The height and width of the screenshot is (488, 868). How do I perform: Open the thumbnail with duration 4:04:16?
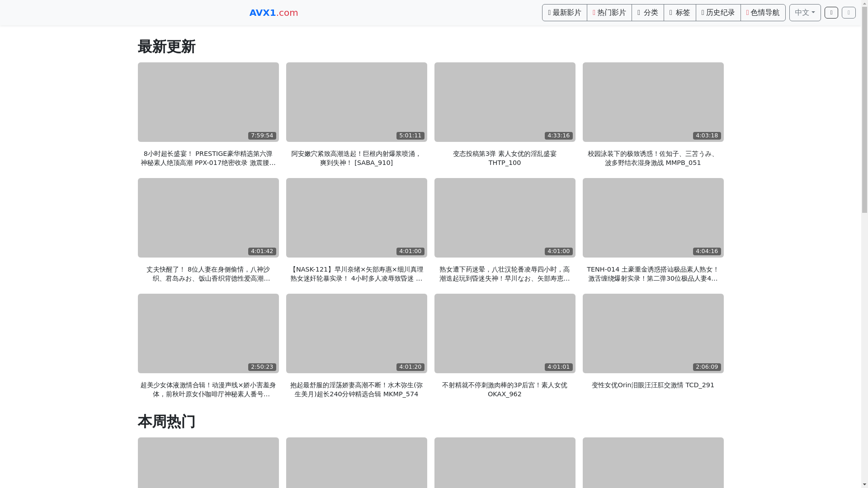[653, 218]
